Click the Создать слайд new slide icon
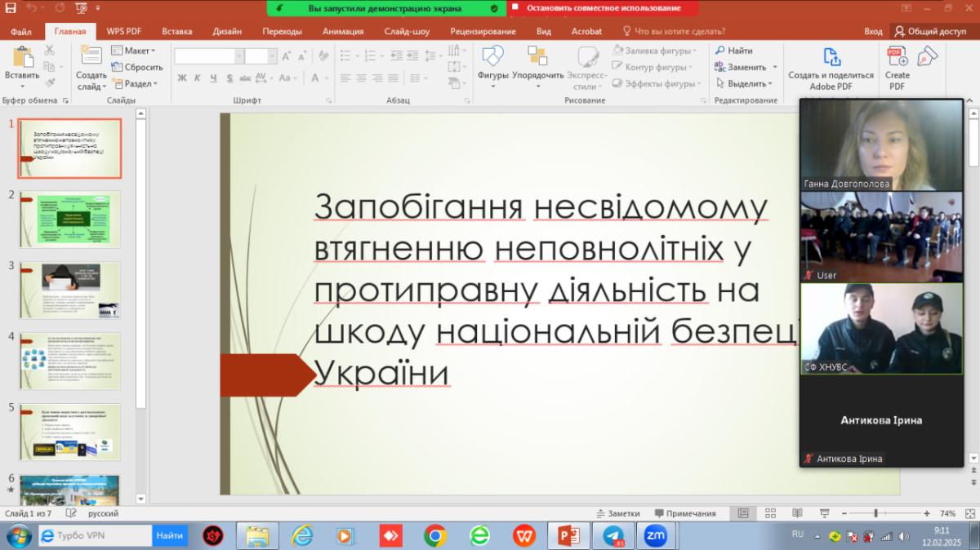The height and width of the screenshot is (550, 980). [91, 56]
